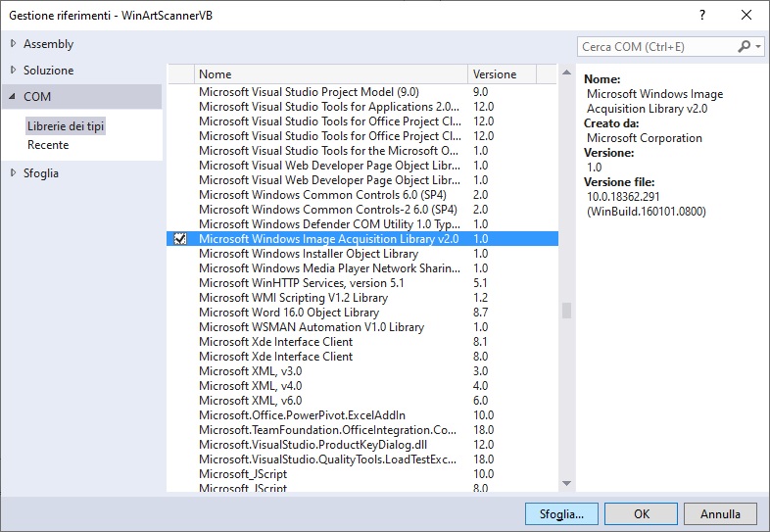Select Microsoft WSMAN Automation V1.0 Library
The image size is (770, 532).
[x=362, y=327]
